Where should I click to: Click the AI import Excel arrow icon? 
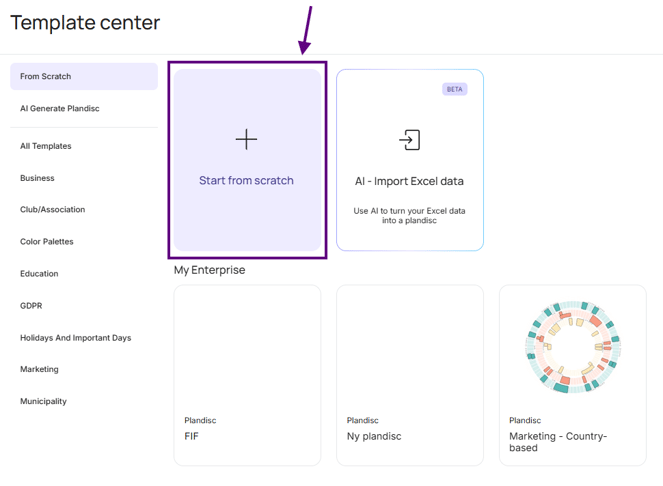click(x=409, y=140)
